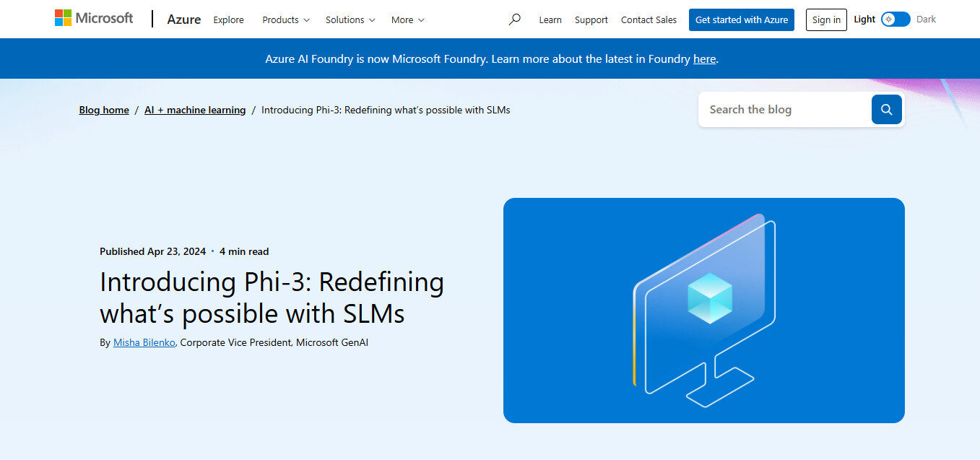980x460 pixels.
Task: Expand the More dropdown
Action: click(408, 19)
